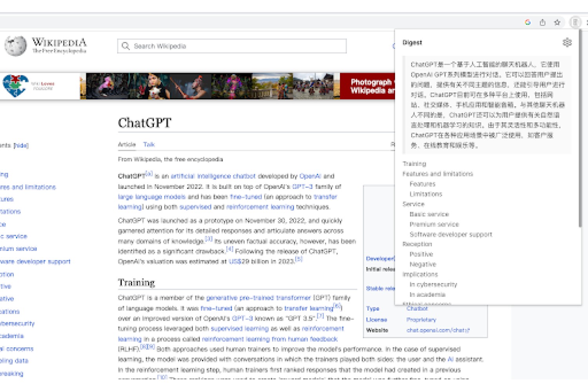Open Premium service in Digest outline
The image size is (588, 392).
434,224
